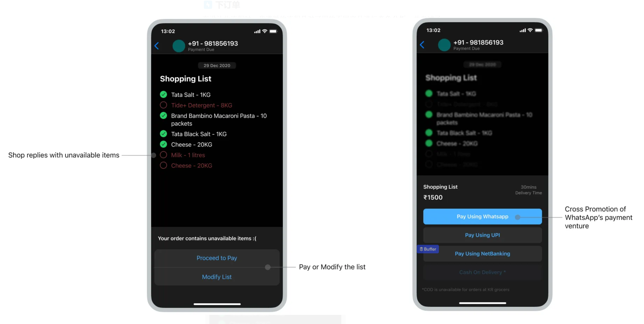
Task: Select Pay Using UPI option
Action: click(x=482, y=235)
